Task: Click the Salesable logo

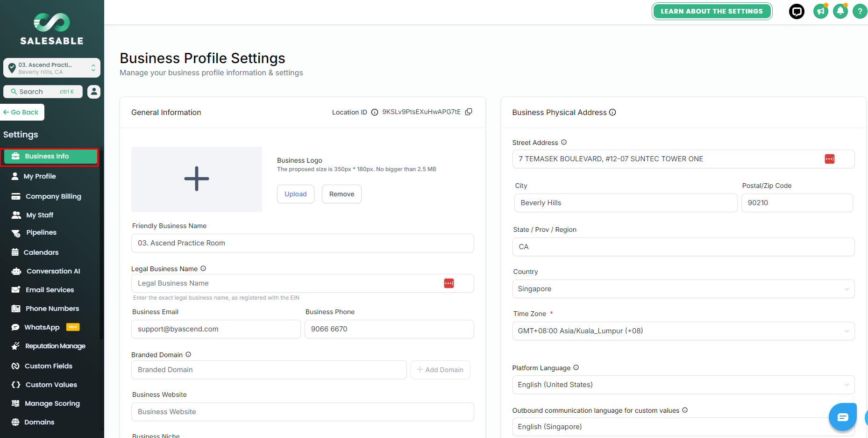Action: [52, 29]
